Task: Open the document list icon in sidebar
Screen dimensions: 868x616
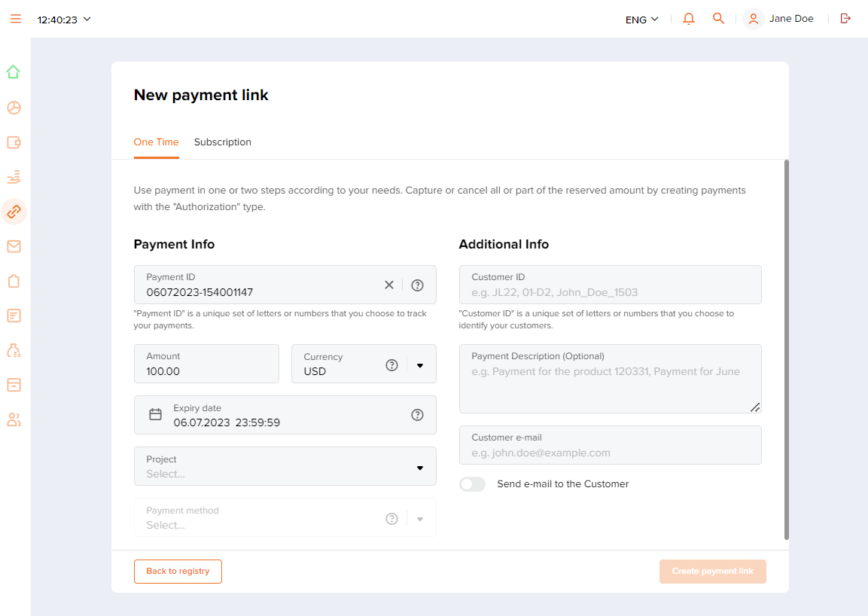Action: click(x=14, y=316)
